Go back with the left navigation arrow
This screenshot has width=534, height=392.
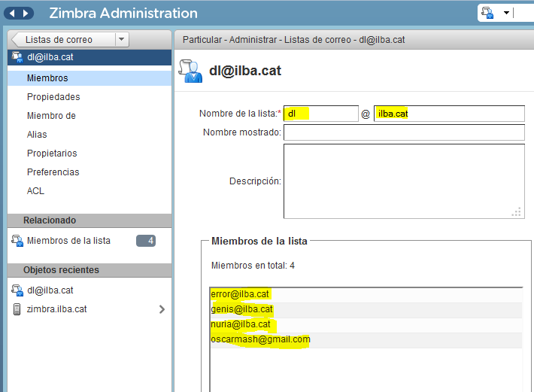tap(12, 14)
